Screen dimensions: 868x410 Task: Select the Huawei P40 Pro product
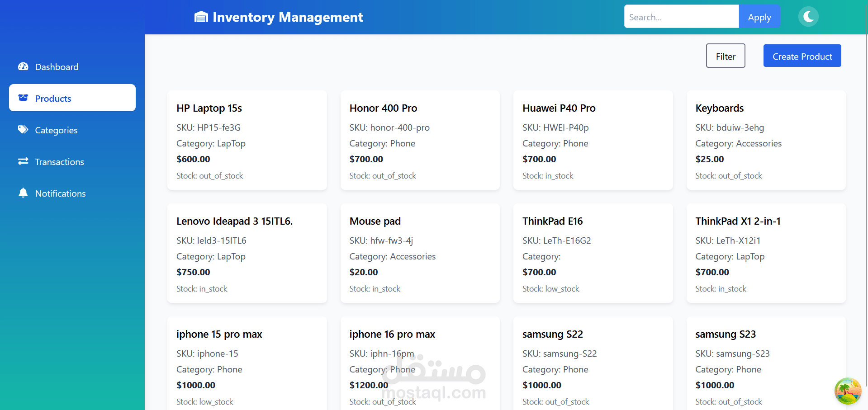pyautogui.click(x=593, y=140)
